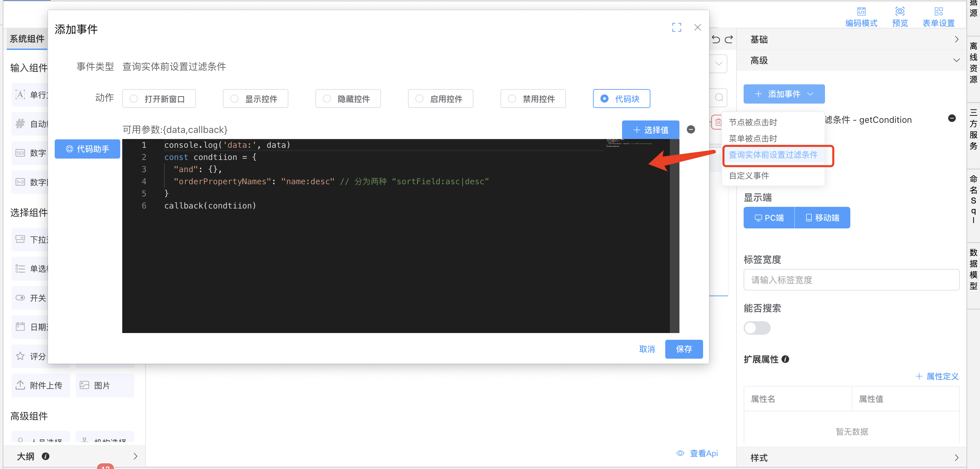Choose 节点被点击时 menu entry

(752, 122)
